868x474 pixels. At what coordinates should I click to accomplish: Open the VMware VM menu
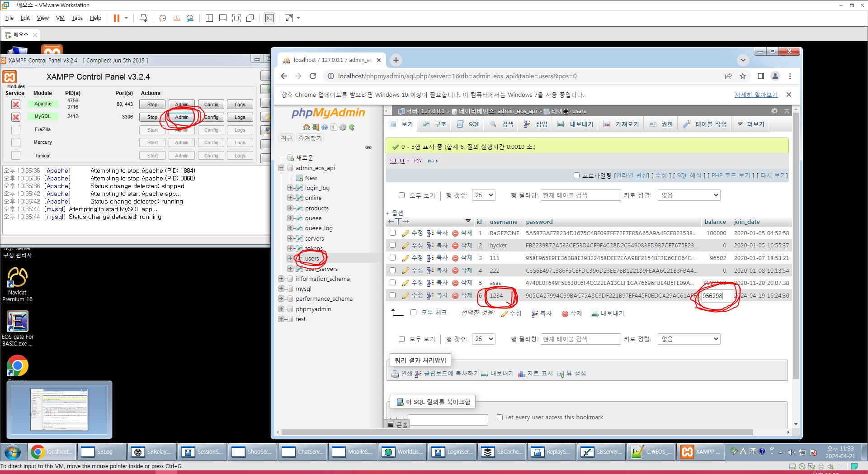click(60, 18)
